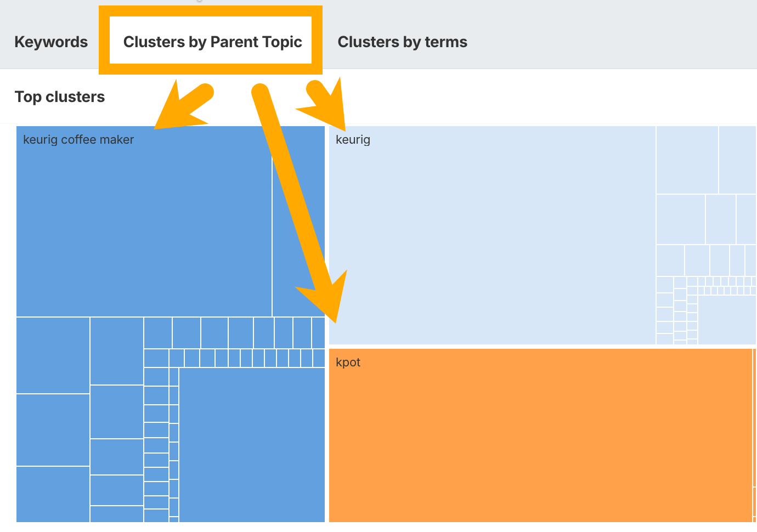Select the top-right corner light-blue treemap cell
Viewport: 757px width, 532px height.
(737, 160)
